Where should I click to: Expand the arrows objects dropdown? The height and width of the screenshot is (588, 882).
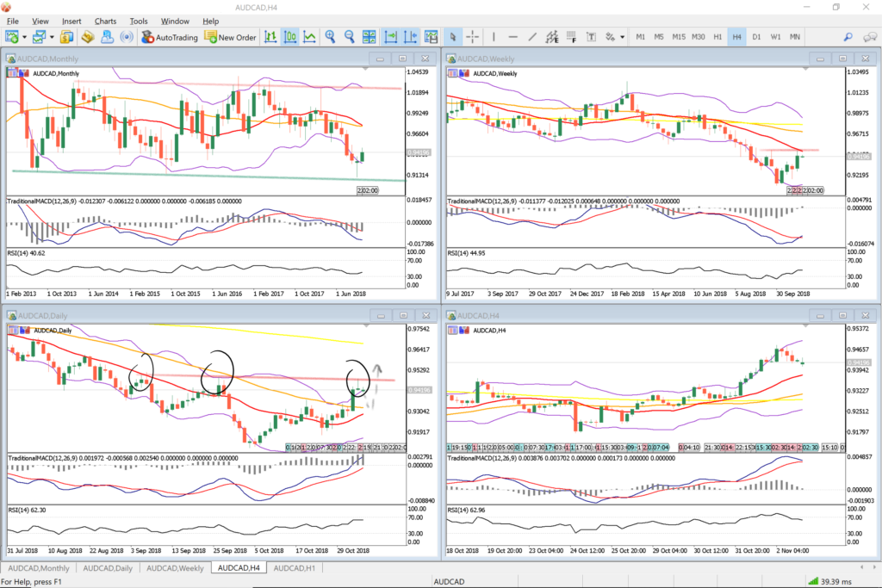(x=622, y=37)
